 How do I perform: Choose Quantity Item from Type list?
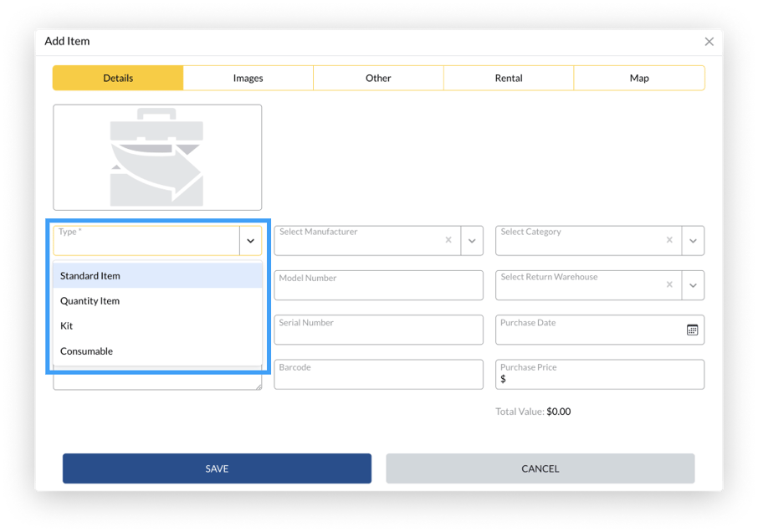click(x=90, y=301)
